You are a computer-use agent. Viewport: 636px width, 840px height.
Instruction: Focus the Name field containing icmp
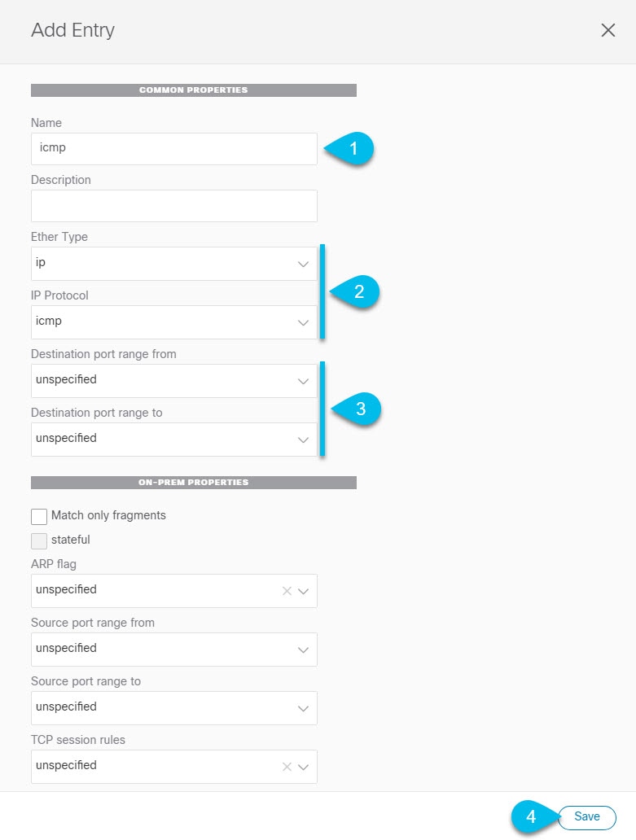click(x=174, y=149)
